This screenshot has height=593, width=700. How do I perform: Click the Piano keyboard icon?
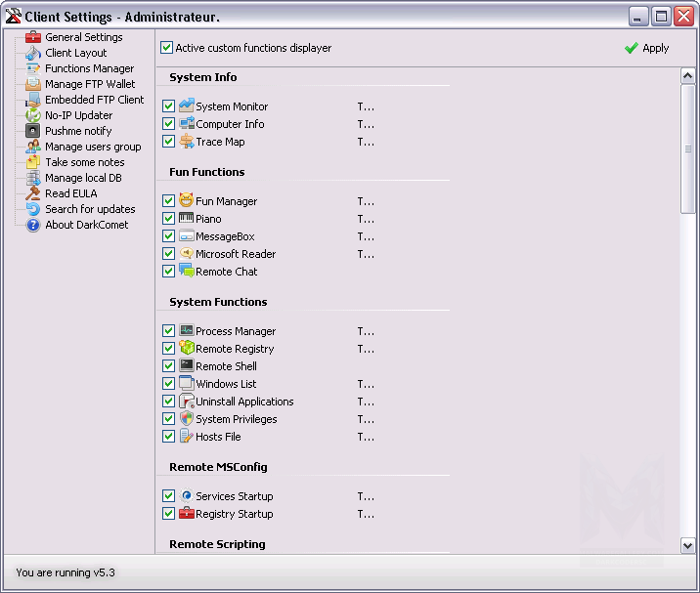[x=187, y=219]
